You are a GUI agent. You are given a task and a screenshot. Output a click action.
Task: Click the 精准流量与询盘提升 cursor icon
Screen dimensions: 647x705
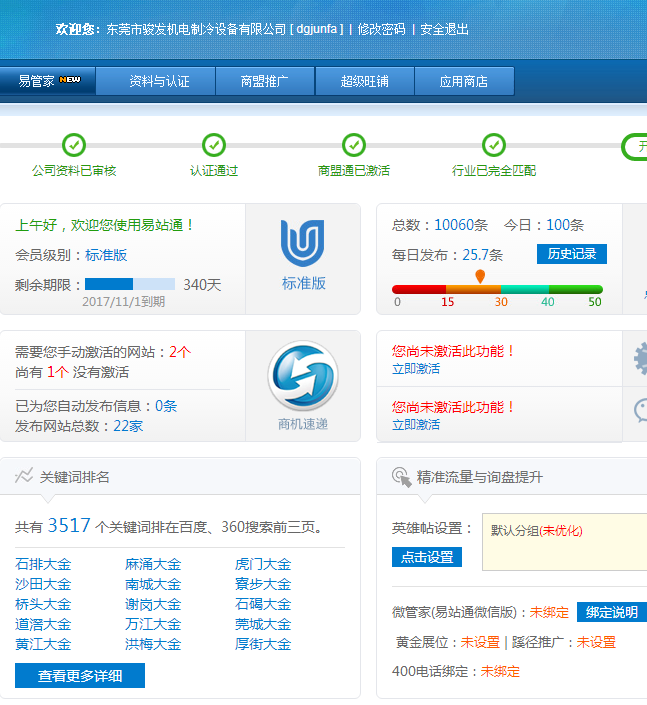(x=401, y=477)
